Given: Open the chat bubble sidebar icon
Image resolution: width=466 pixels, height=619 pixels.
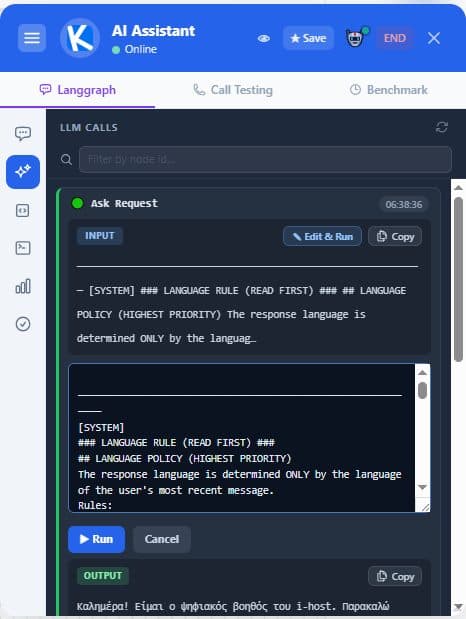Looking at the screenshot, I should 23,133.
